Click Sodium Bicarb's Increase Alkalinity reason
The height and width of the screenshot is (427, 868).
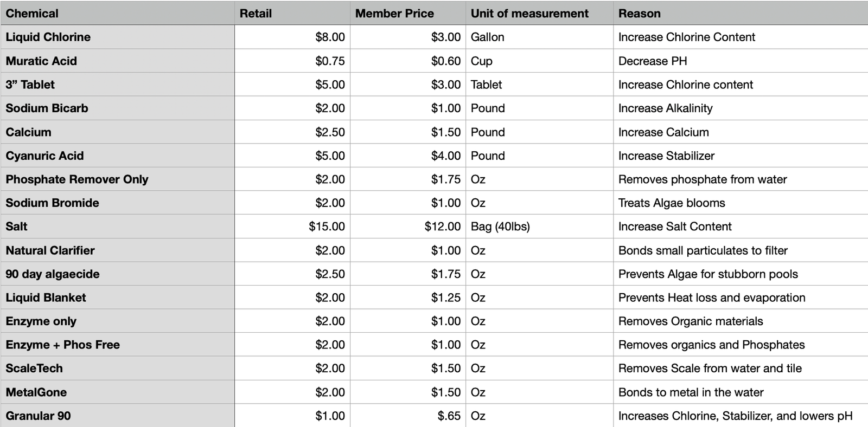[666, 108]
